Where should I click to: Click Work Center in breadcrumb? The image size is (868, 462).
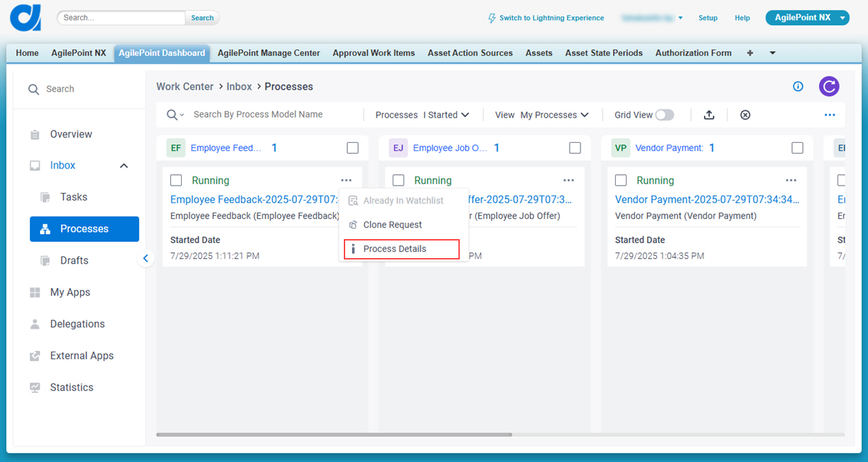pyautogui.click(x=185, y=87)
